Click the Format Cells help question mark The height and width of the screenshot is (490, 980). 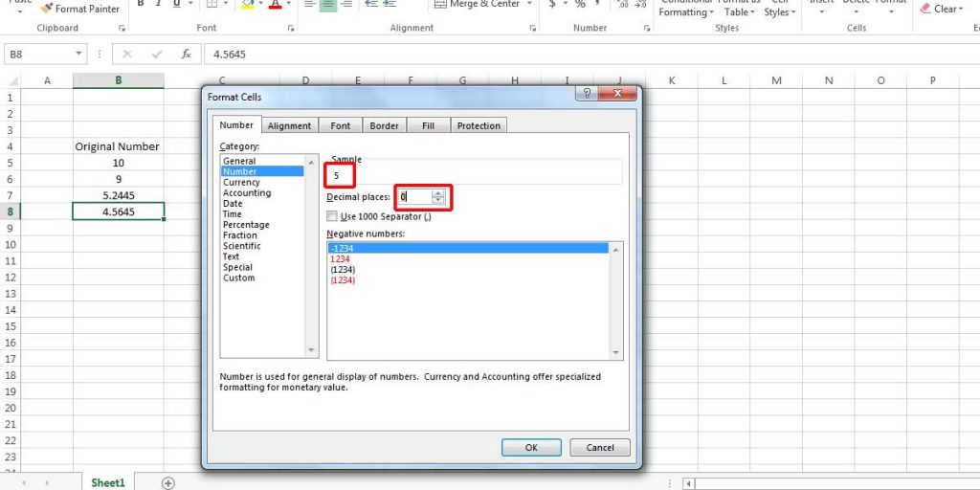pyautogui.click(x=587, y=93)
